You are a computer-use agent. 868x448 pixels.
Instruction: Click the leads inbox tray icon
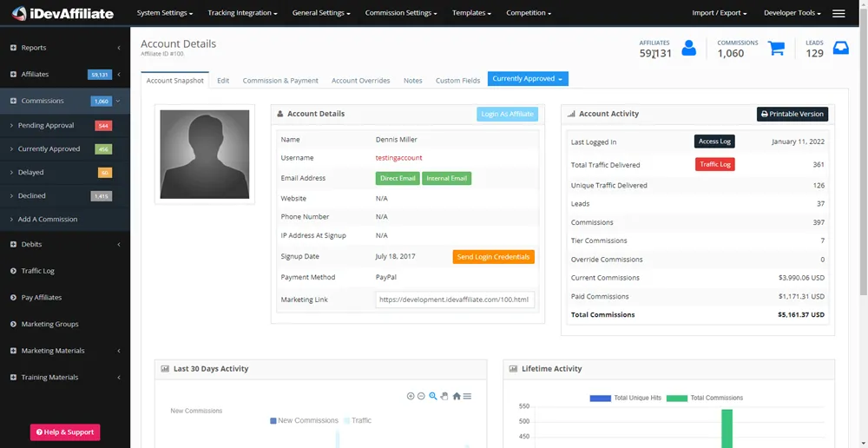coord(840,49)
